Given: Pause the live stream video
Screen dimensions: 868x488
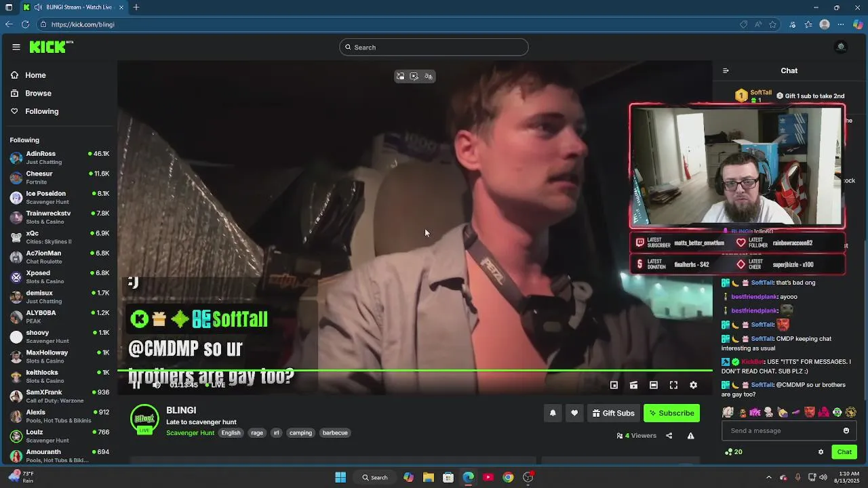Looking at the screenshot, I should tap(136, 385).
